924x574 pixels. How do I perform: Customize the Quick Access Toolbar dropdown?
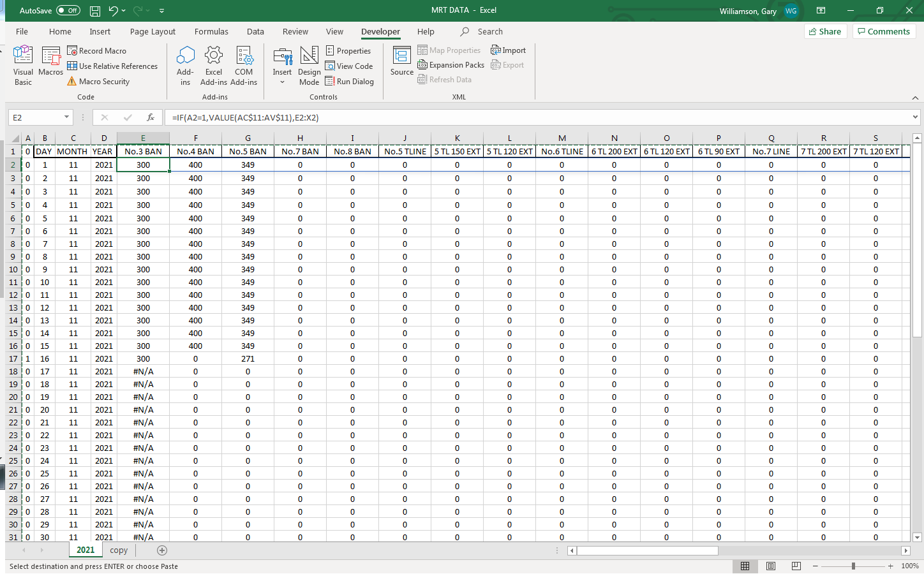tap(162, 11)
